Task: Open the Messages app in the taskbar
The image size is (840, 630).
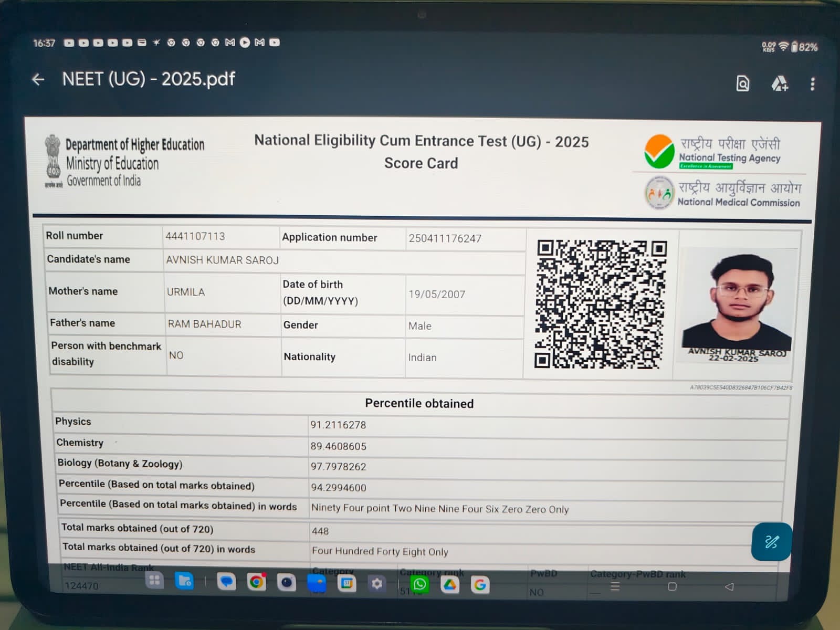Action: point(226,582)
